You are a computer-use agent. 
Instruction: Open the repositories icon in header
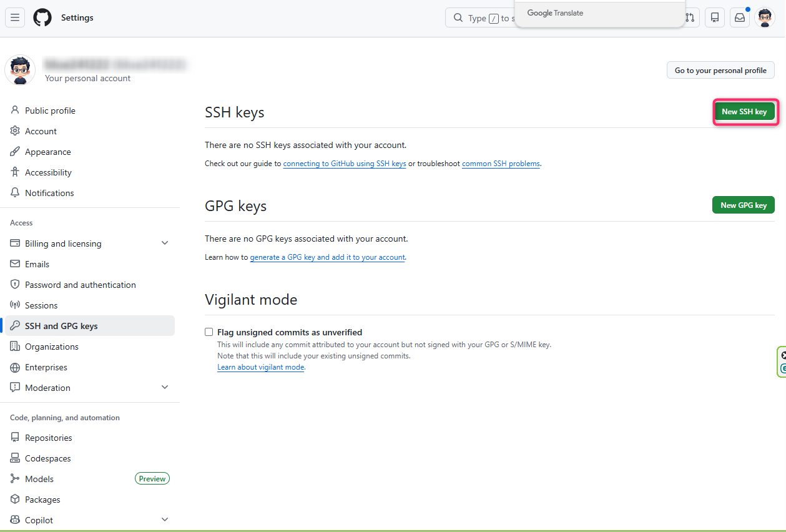click(715, 17)
